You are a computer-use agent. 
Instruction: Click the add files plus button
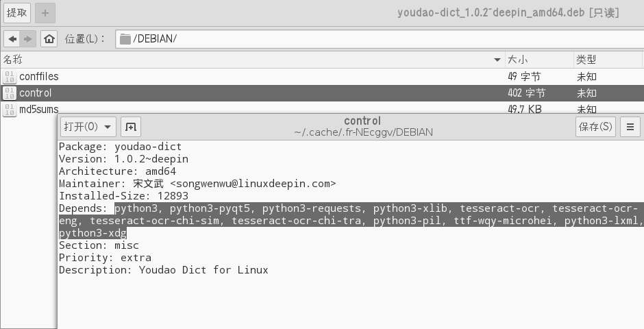[45, 13]
